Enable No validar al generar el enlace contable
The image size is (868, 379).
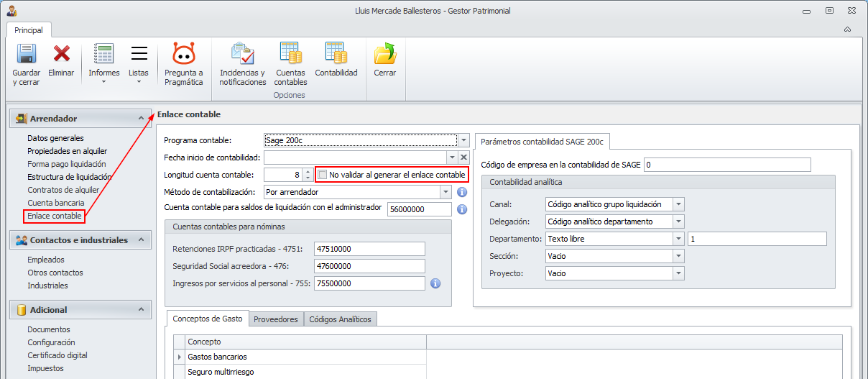pyautogui.click(x=323, y=175)
